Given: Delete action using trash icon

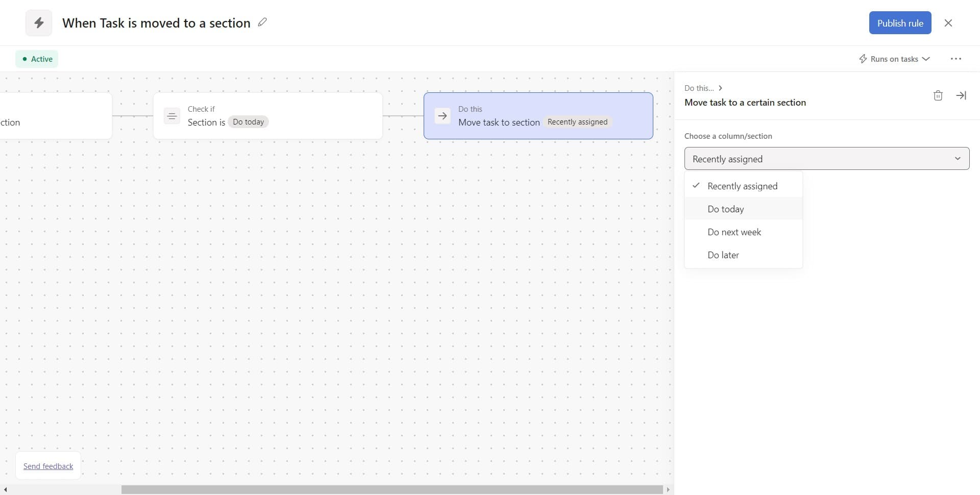Looking at the screenshot, I should [x=938, y=95].
